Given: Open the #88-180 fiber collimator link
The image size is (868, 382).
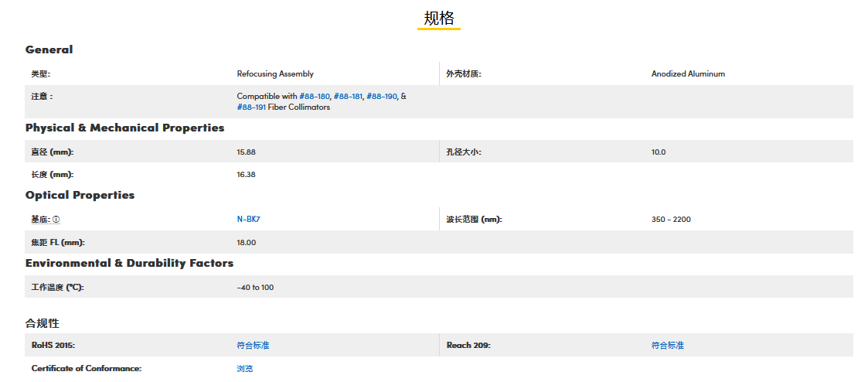Looking at the screenshot, I should coord(315,97).
